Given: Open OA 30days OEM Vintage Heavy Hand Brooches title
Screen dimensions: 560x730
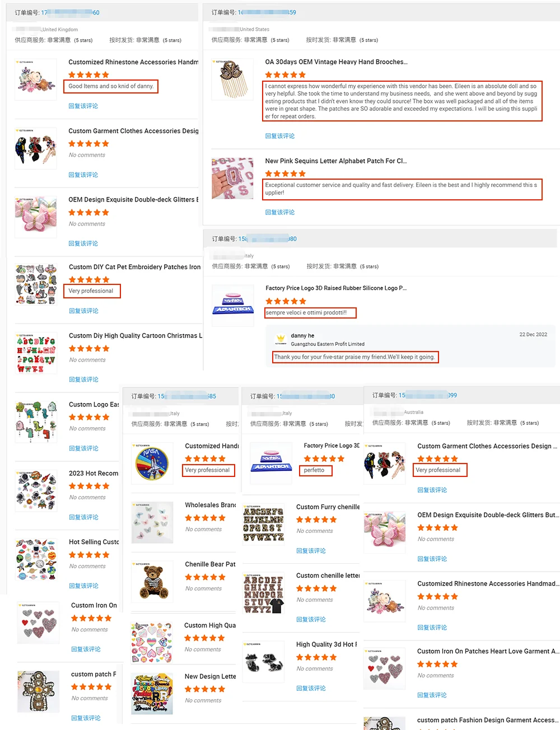Looking at the screenshot, I should pos(336,62).
